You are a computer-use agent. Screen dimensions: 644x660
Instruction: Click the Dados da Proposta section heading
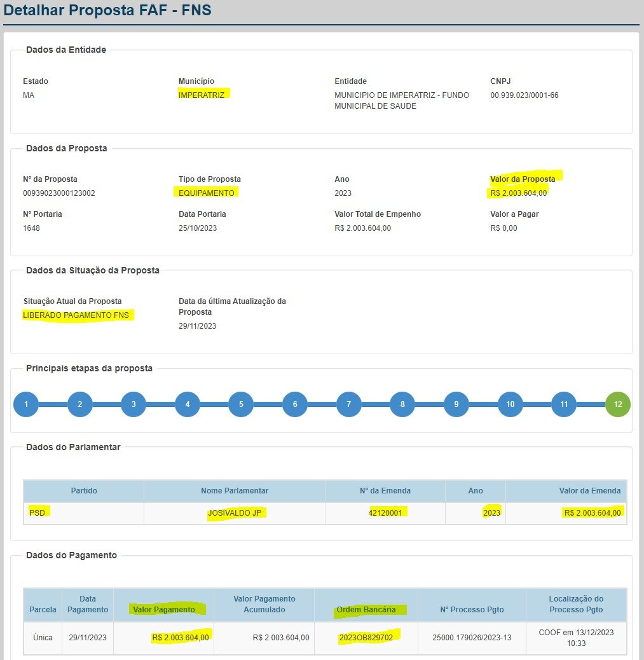point(67,148)
